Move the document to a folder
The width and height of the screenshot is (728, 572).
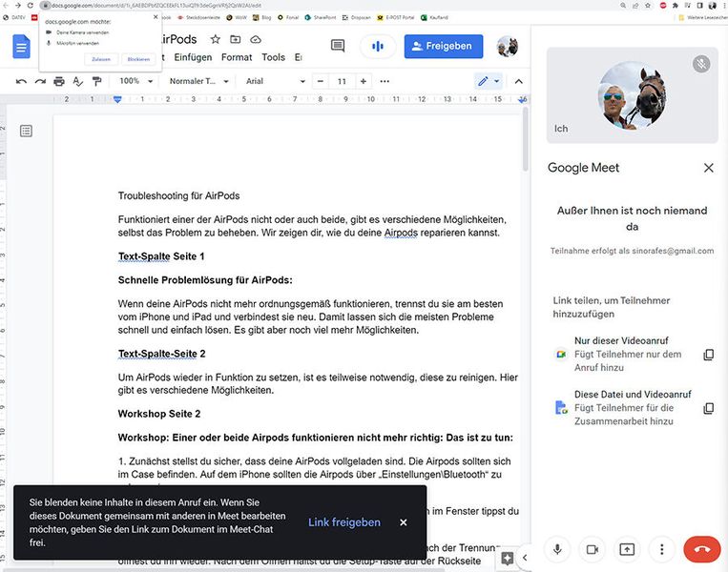click(x=236, y=39)
